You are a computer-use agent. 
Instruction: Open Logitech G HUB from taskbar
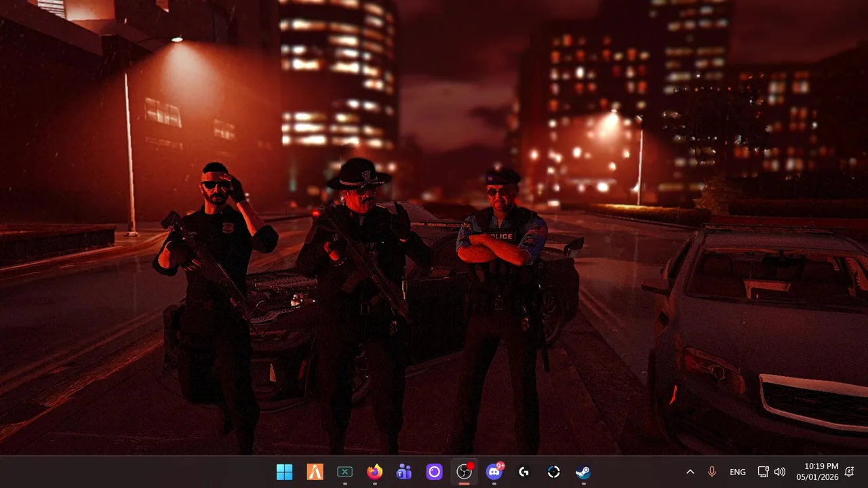(x=524, y=472)
